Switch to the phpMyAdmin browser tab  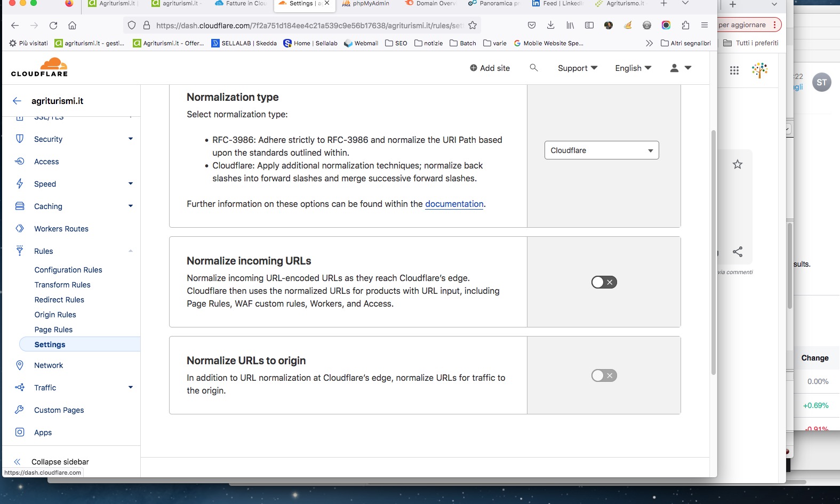coord(370,4)
